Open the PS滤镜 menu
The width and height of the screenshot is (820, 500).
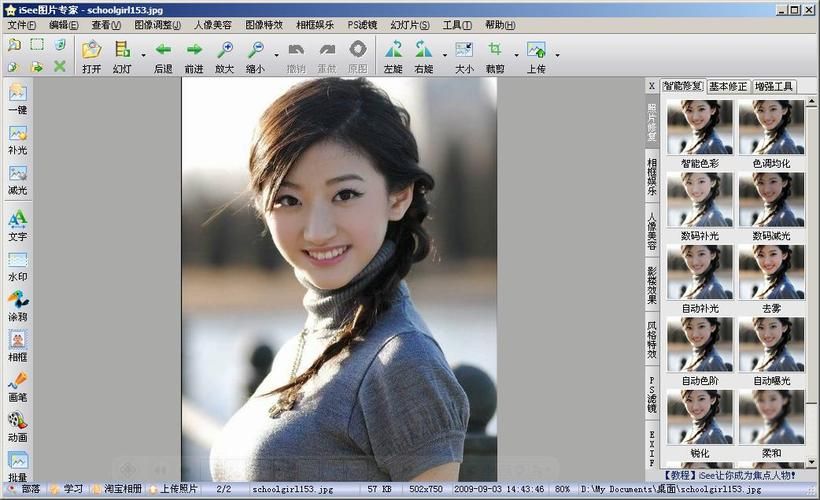(362, 25)
